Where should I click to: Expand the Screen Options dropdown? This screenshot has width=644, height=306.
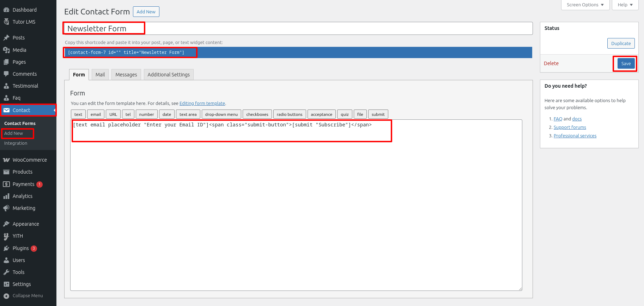click(585, 5)
